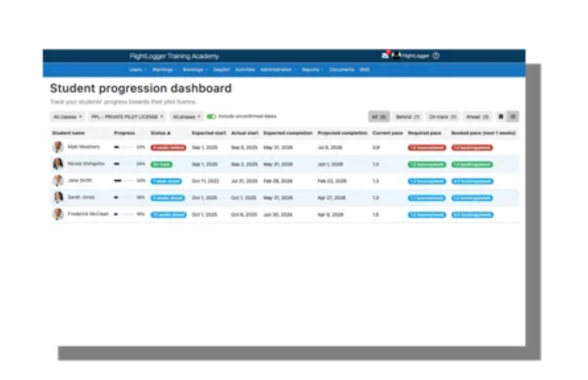Image resolution: width=588 pixels, height=380 pixels.
Task: Show all students with the All filter
Action: 379,117
